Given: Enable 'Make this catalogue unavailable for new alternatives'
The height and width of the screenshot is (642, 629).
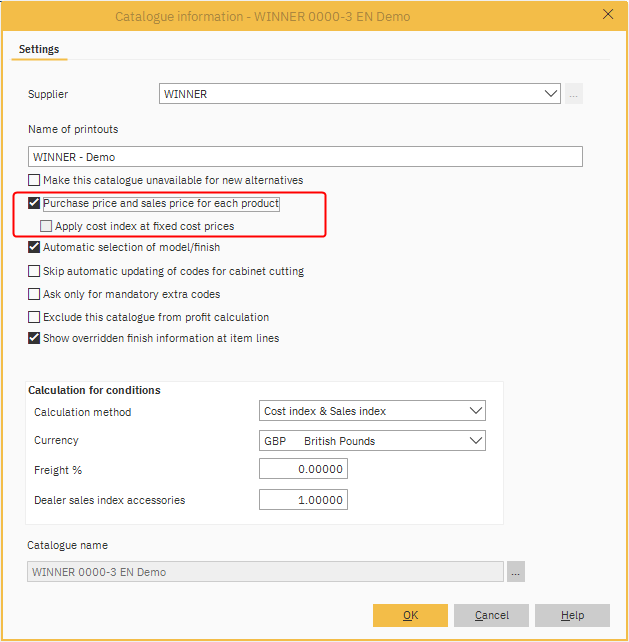Looking at the screenshot, I should pyautogui.click(x=35, y=180).
